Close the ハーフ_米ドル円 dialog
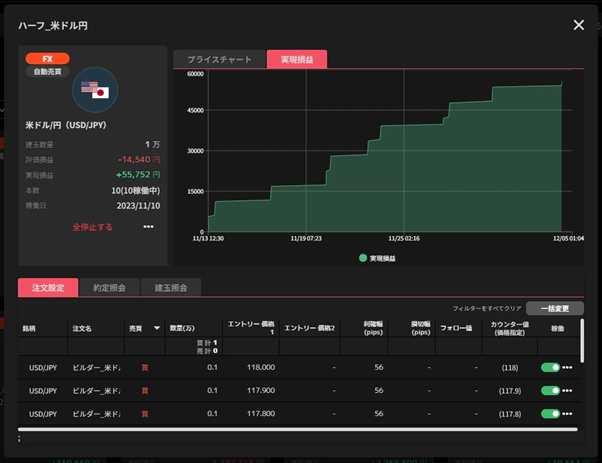Viewport: 602px width, 463px height. pyautogui.click(x=578, y=24)
